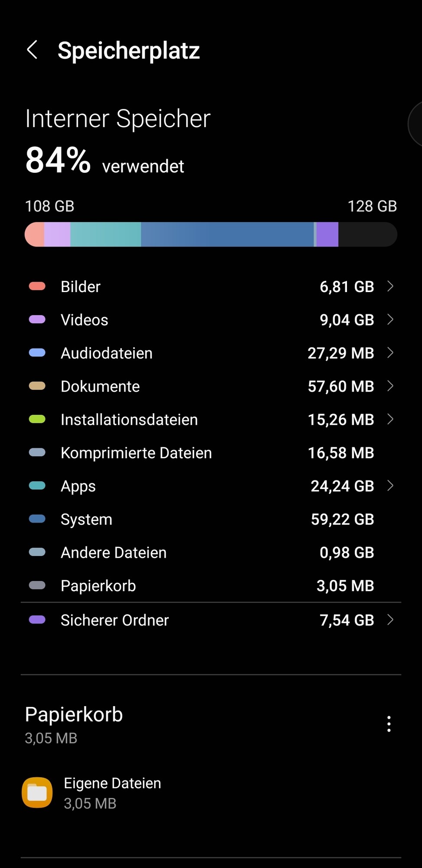Tap the violet Sicherer Ordner pill
The width and height of the screenshot is (422, 868).
[37, 619]
